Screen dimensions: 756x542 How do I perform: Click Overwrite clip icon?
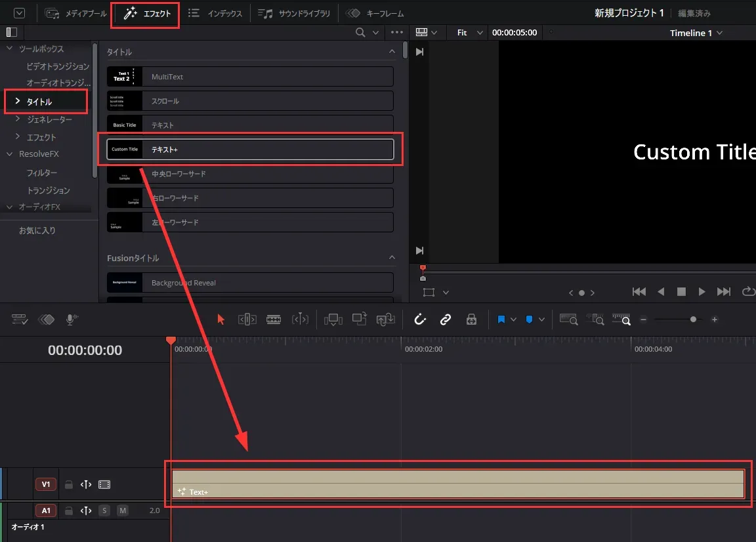coord(360,319)
